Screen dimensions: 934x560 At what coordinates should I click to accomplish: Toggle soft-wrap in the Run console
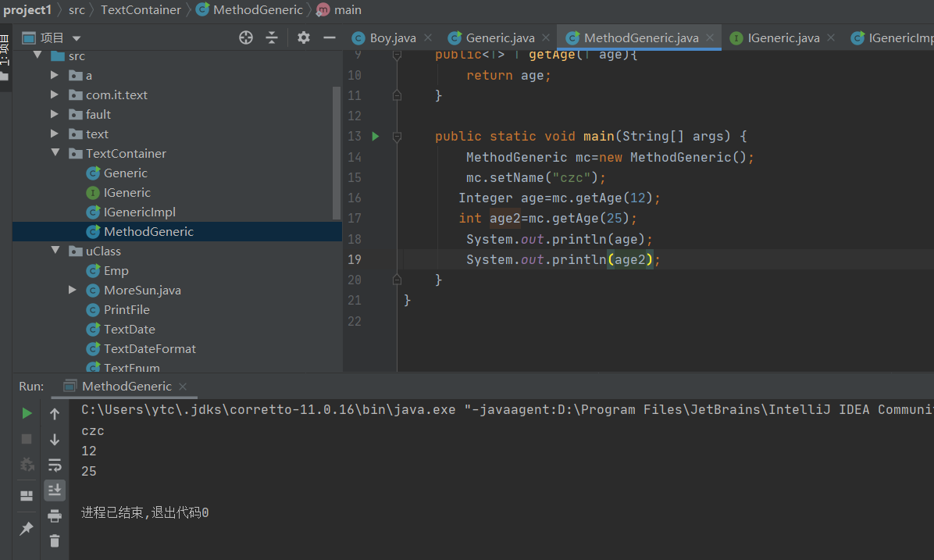(x=55, y=465)
